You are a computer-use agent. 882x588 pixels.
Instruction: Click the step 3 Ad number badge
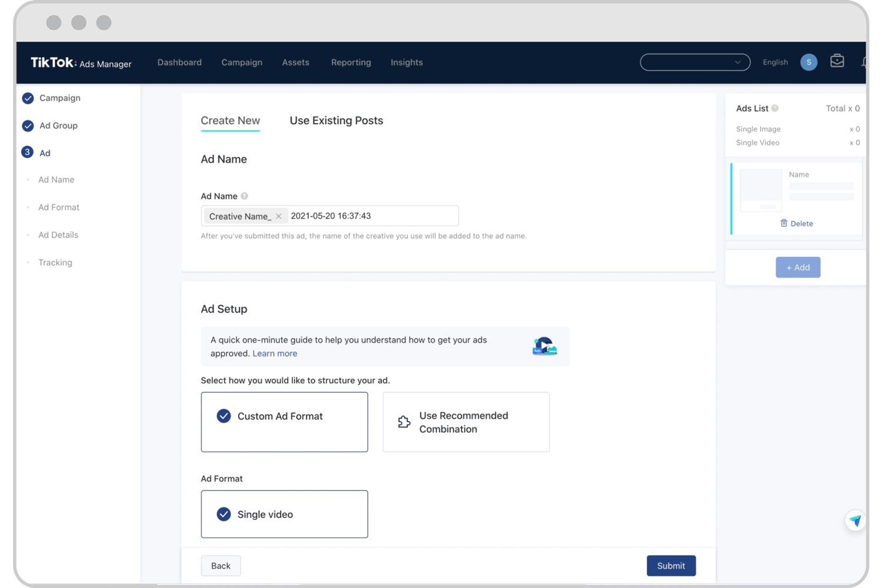pos(27,152)
